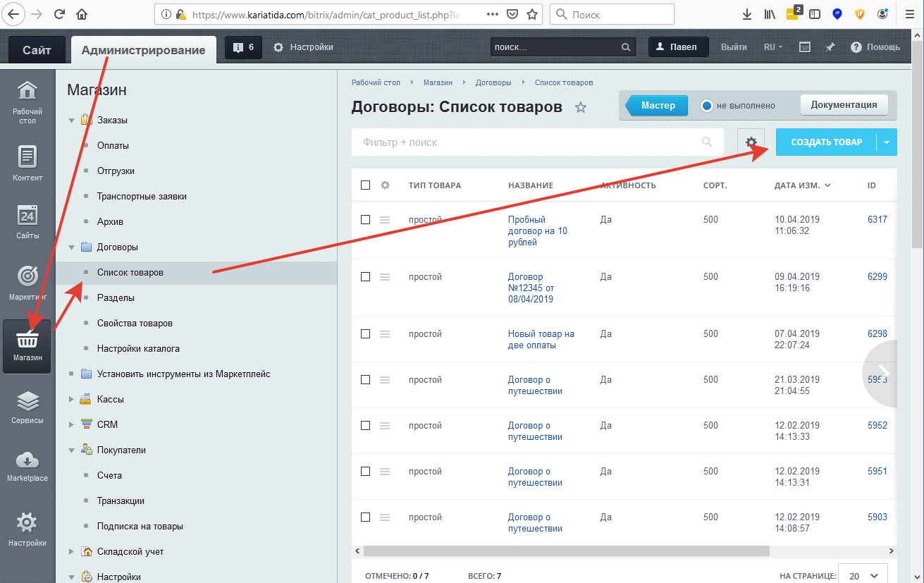Tick checkbox for Пробный договор на 10 рублей
Viewport: 924px width, 583px height.
click(x=365, y=220)
